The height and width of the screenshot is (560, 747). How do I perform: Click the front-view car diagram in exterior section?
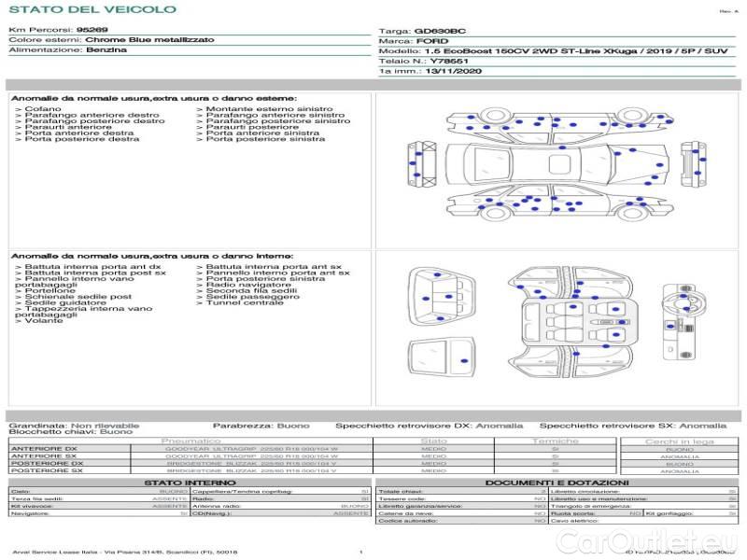point(422,163)
